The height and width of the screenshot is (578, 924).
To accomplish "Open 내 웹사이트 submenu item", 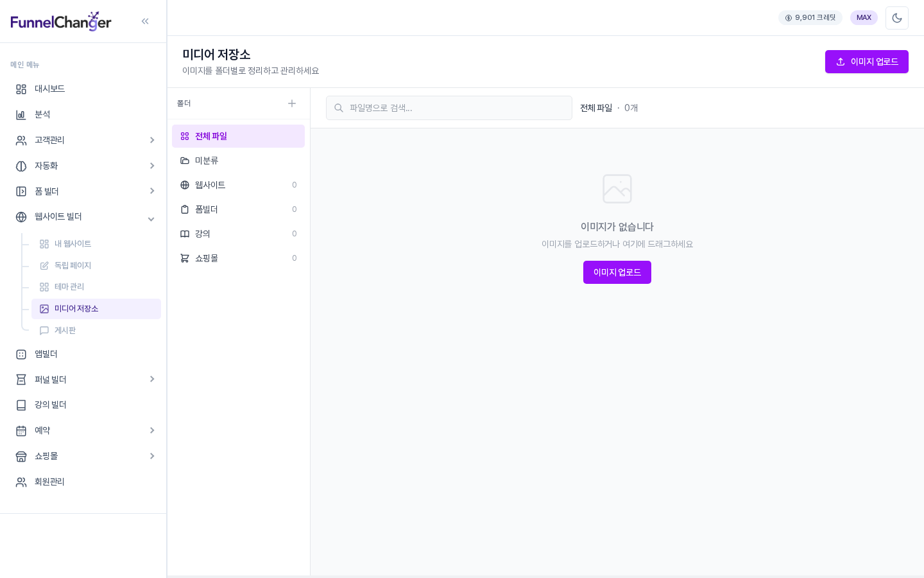I will (x=96, y=244).
